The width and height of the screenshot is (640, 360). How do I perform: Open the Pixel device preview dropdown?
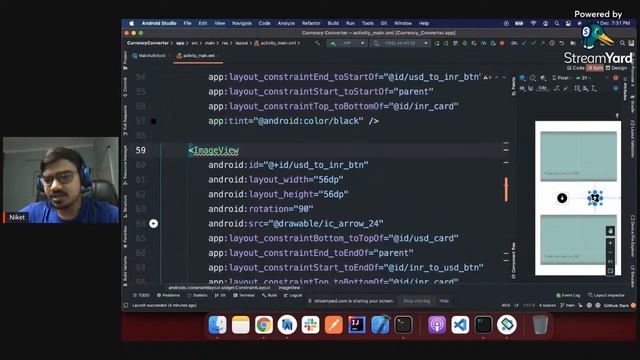click(562, 78)
